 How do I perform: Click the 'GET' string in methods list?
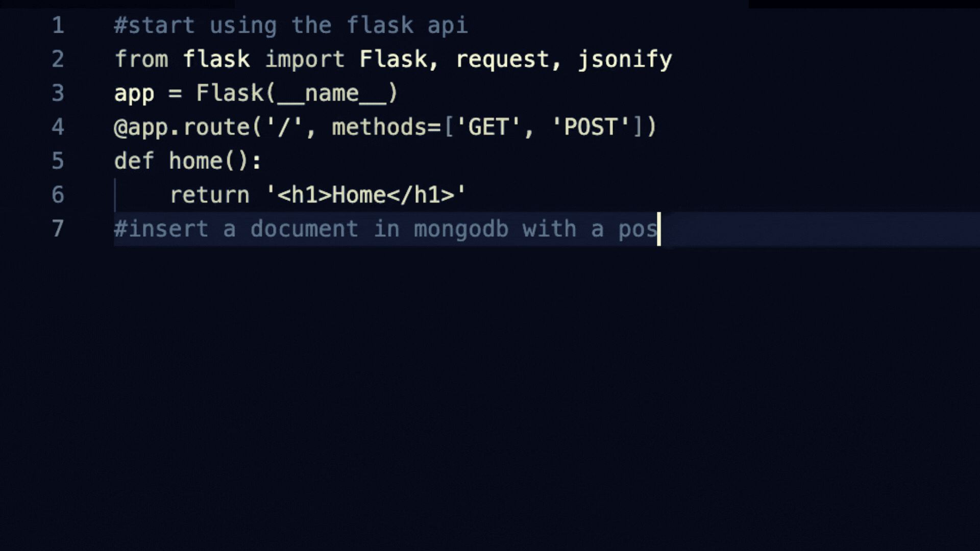(x=488, y=127)
